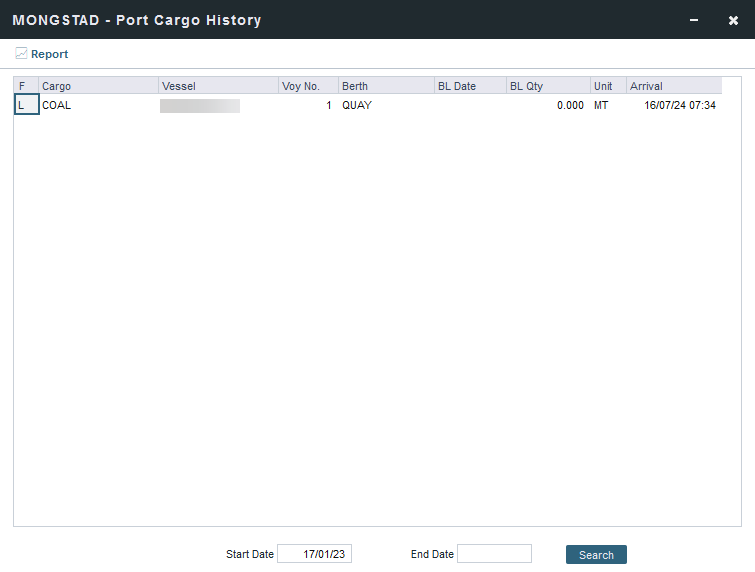Close the Port Cargo History dialog
The height and width of the screenshot is (572, 755).
click(733, 20)
